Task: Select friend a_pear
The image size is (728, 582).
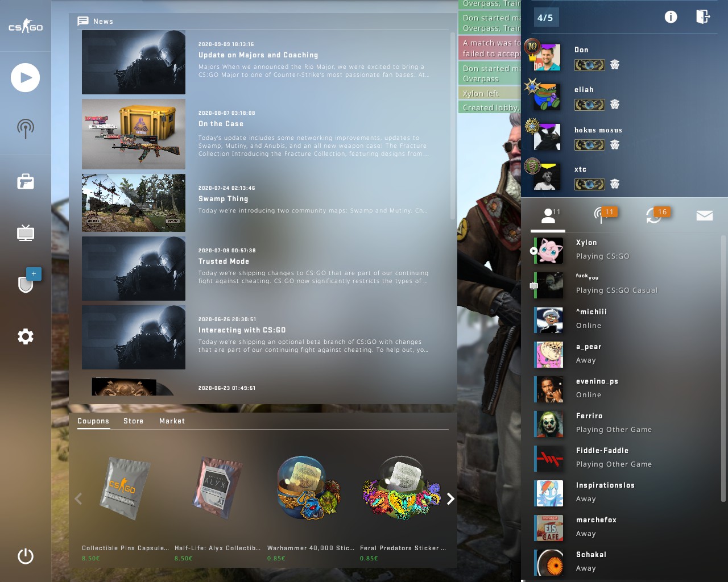Action: pyautogui.click(x=624, y=354)
